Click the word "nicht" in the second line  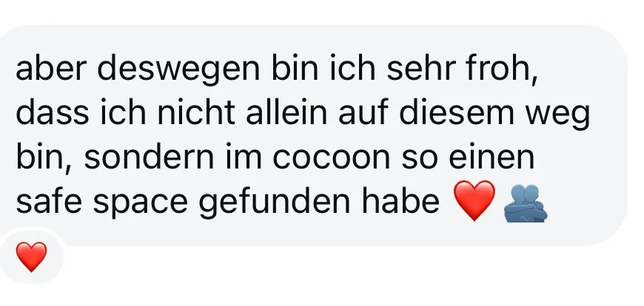(196, 112)
